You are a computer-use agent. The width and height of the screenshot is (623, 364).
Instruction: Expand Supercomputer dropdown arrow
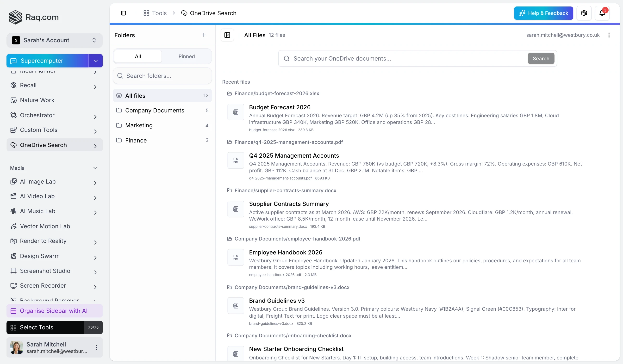pos(96,61)
